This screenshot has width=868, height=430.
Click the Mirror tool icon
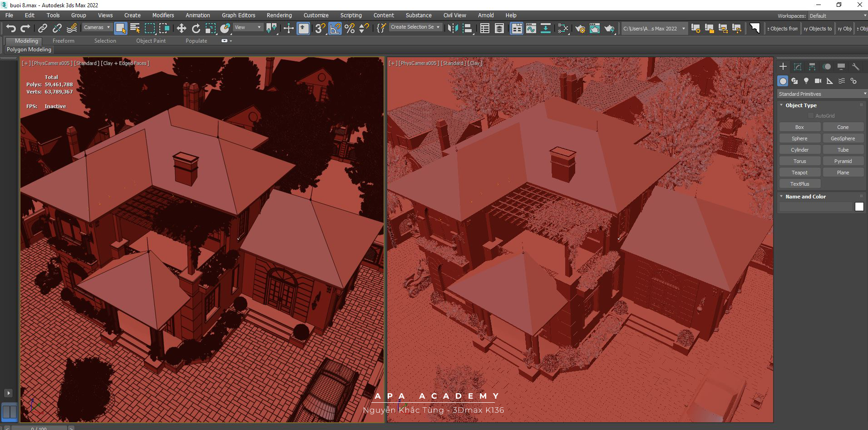pyautogui.click(x=453, y=29)
